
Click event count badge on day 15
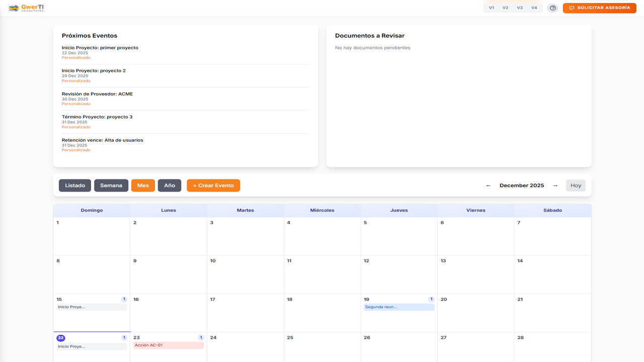tap(124, 299)
